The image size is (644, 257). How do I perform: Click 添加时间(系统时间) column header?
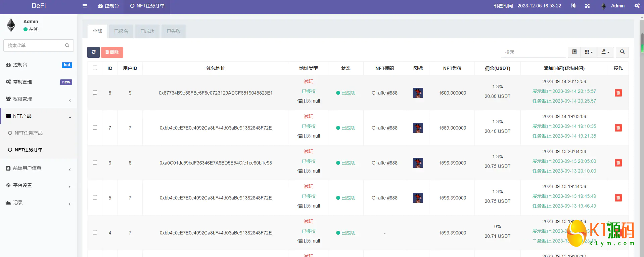point(564,68)
